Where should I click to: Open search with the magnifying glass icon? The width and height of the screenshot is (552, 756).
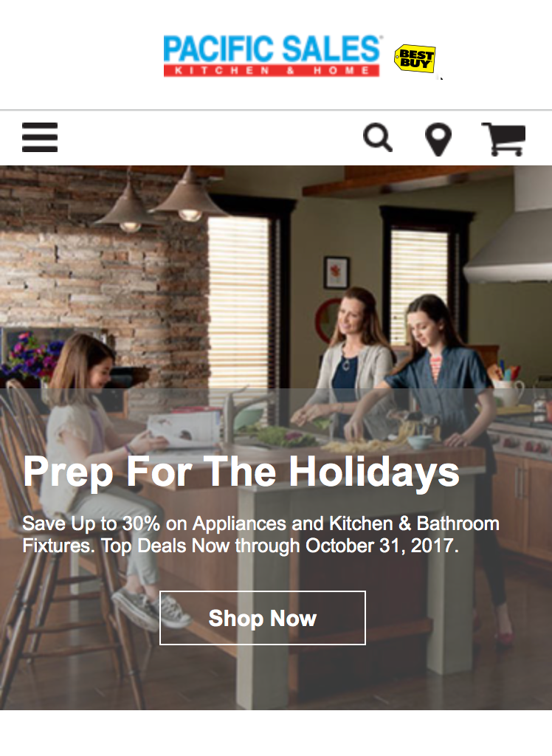pos(378,138)
